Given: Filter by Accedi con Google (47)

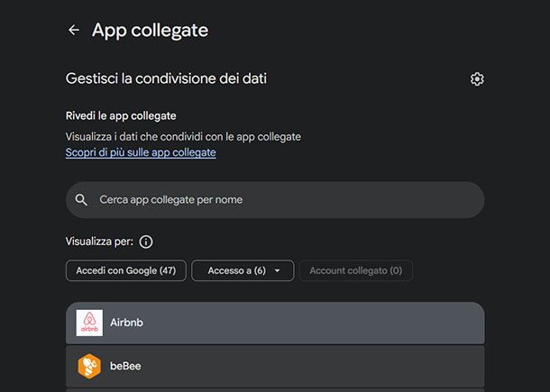Looking at the screenshot, I should point(126,270).
